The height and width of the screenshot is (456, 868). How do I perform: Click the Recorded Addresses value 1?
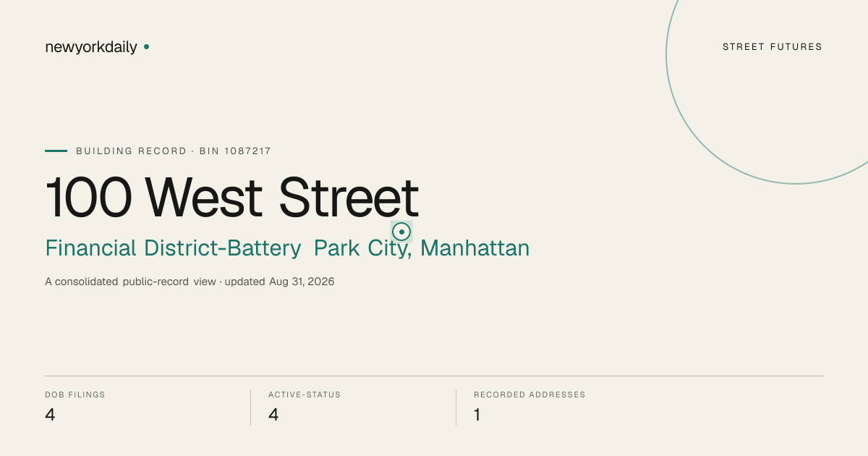[477, 415]
